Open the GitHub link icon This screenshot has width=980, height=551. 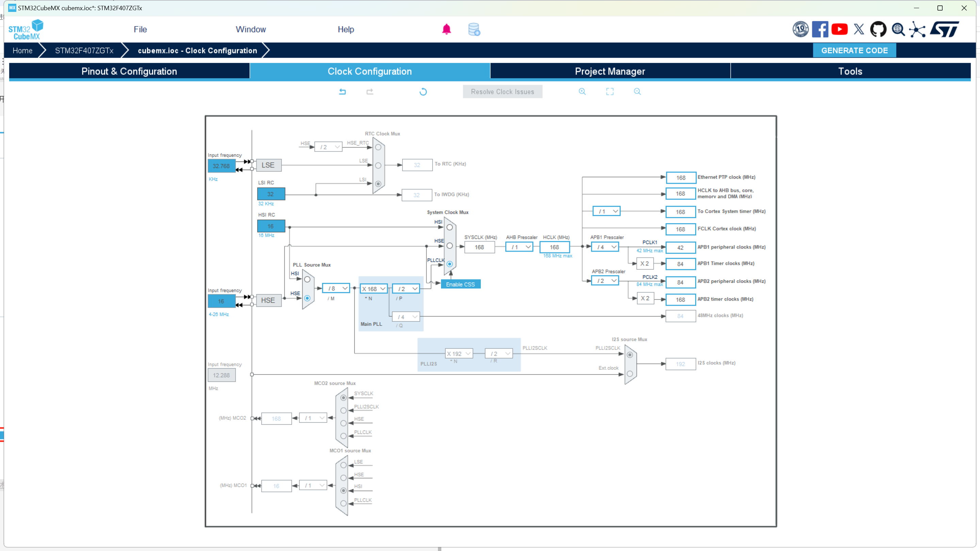pyautogui.click(x=878, y=29)
